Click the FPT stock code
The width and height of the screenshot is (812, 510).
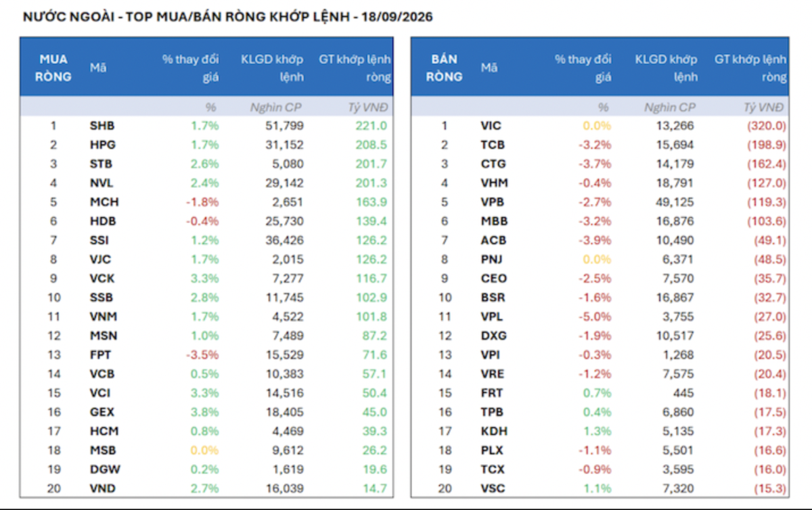(x=101, y=354)
